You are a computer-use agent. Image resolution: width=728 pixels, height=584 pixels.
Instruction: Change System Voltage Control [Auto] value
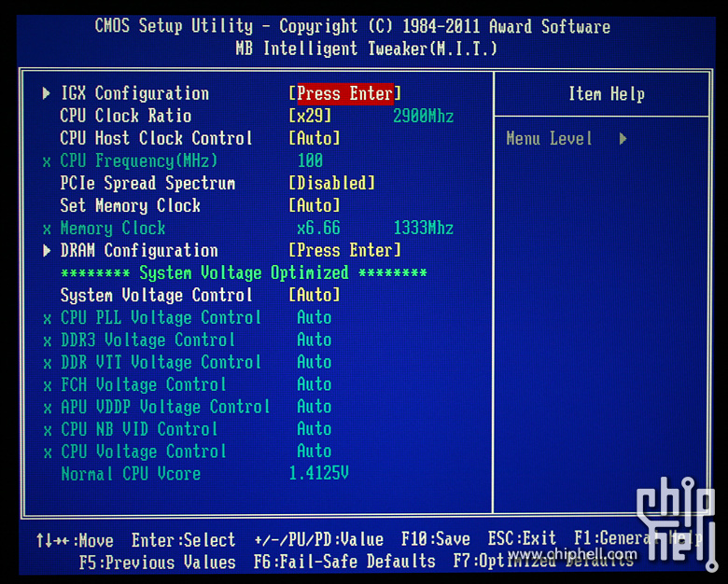315,295
